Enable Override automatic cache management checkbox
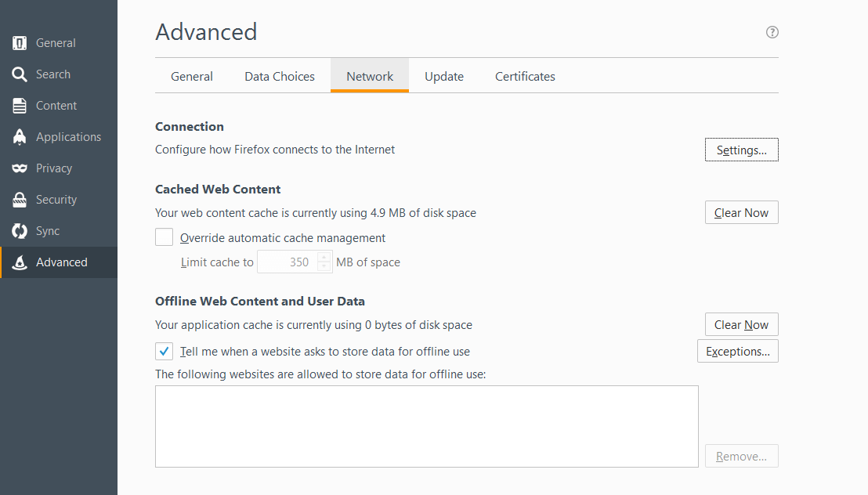The width and height of the screenshot is (868, 495). [x=164, y=237]
